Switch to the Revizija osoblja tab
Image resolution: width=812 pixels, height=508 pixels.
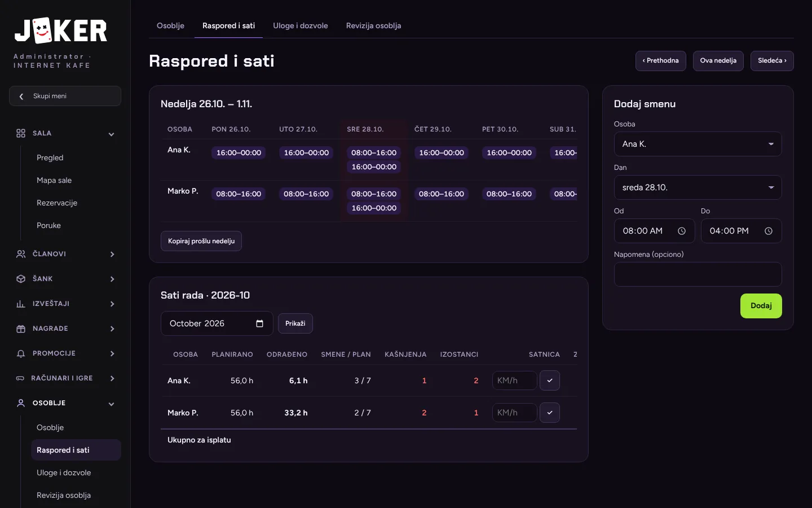click(x=373, y=26)
